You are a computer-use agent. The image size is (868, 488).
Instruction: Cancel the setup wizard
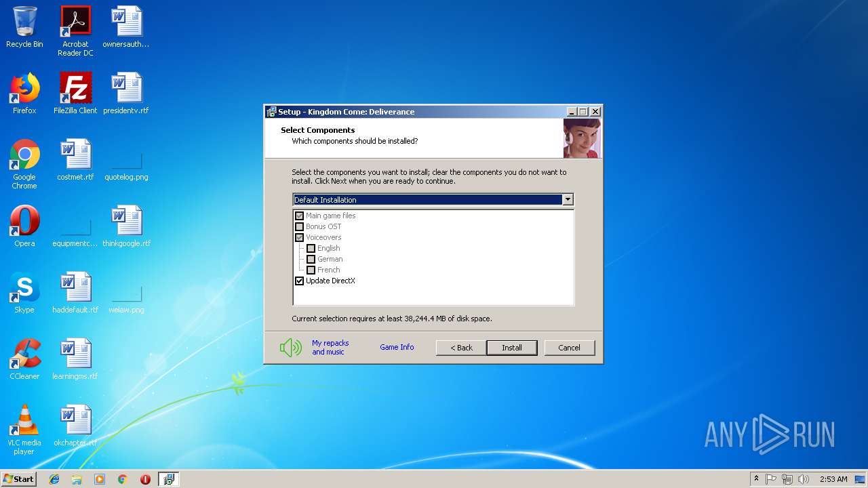[570, 348]
